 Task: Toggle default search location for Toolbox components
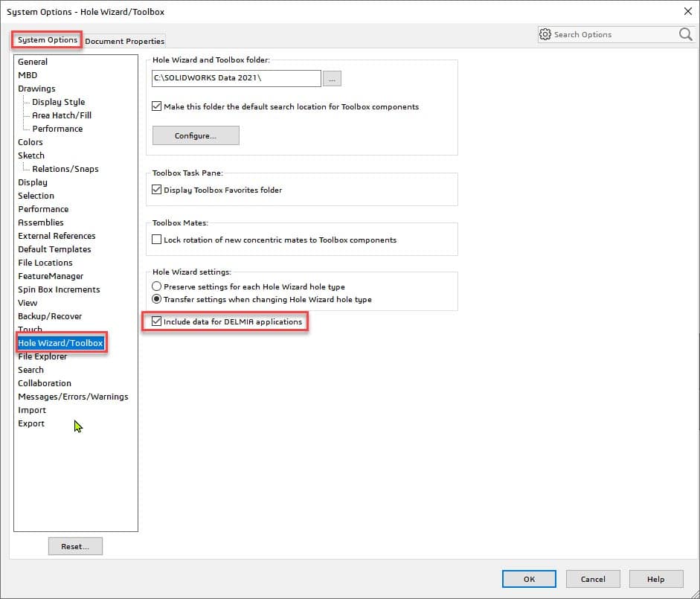coord(156,106)
